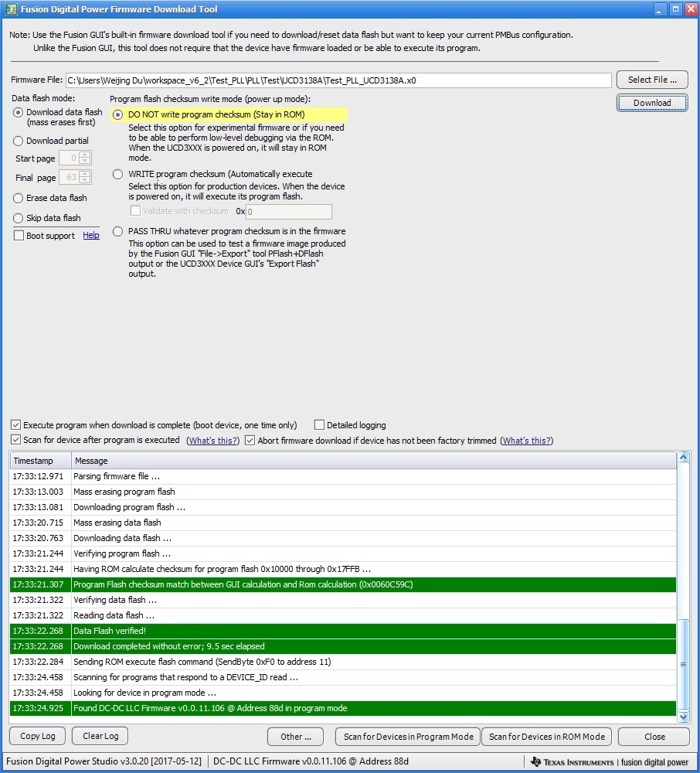Maximize the Firmware Download Tool window

pos(676,9)
